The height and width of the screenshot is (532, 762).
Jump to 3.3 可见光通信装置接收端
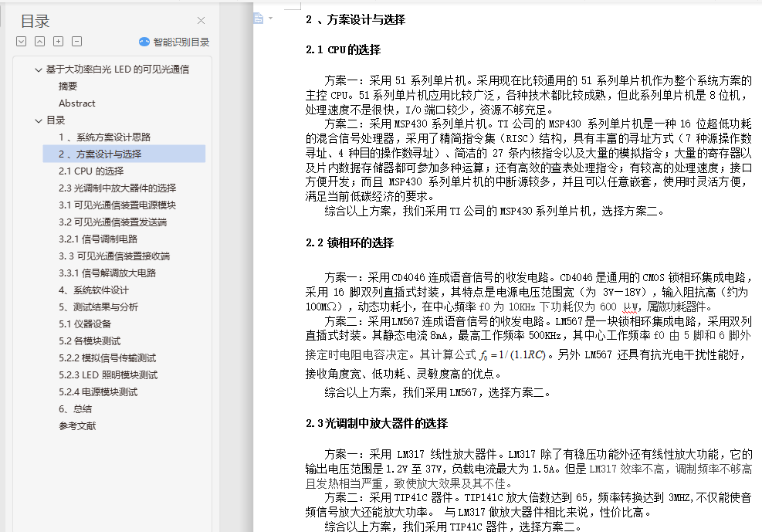(114, 256)
